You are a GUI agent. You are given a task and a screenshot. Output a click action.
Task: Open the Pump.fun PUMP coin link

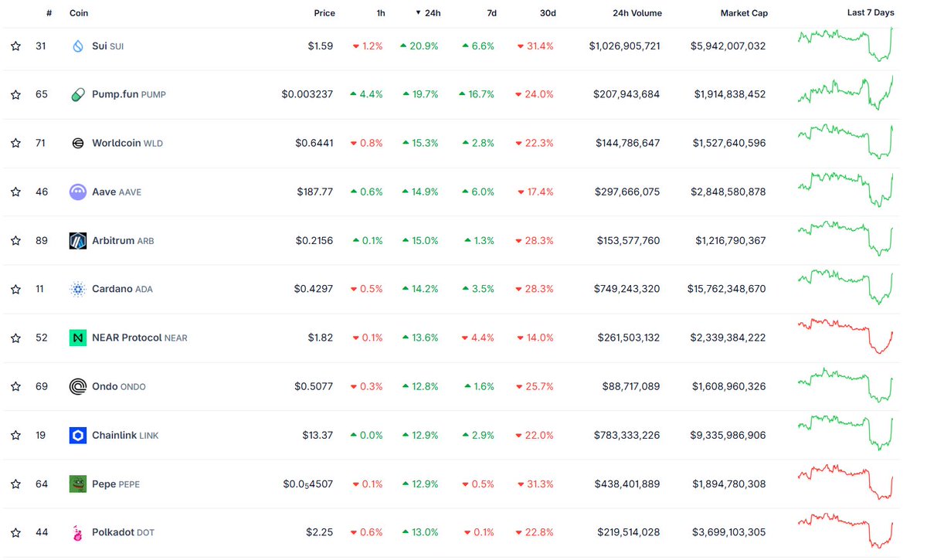click(129, 94)
